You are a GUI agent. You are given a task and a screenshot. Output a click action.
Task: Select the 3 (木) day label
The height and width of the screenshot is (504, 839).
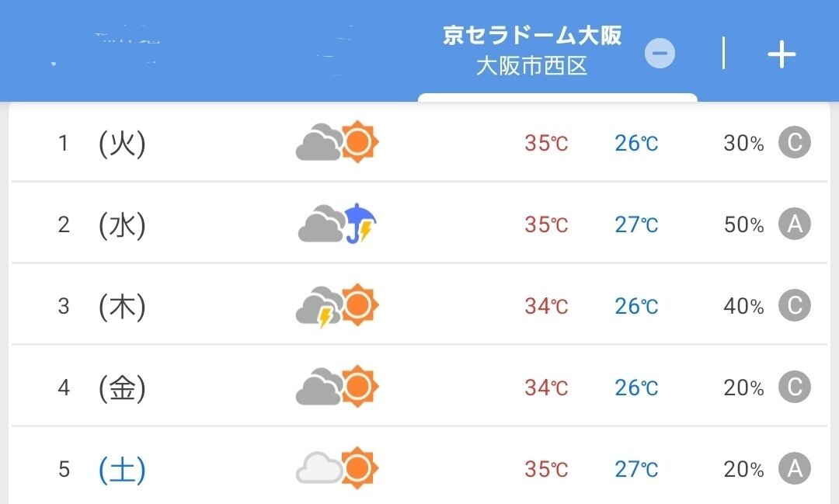[x=102, y=306]
